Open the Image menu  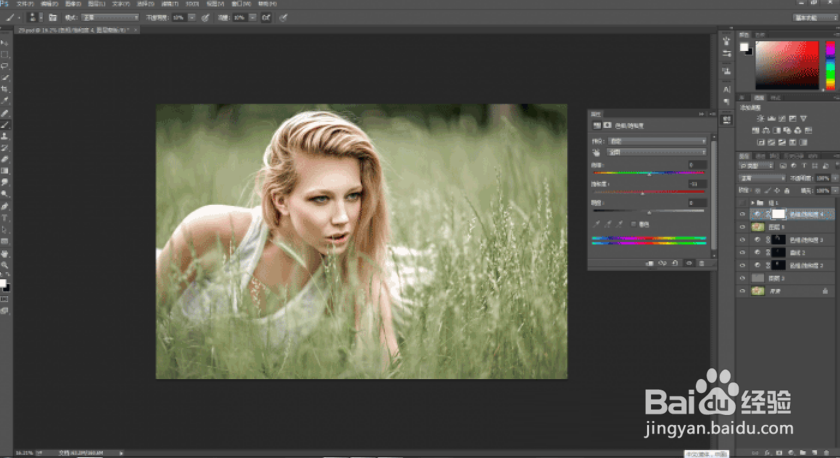73,4
